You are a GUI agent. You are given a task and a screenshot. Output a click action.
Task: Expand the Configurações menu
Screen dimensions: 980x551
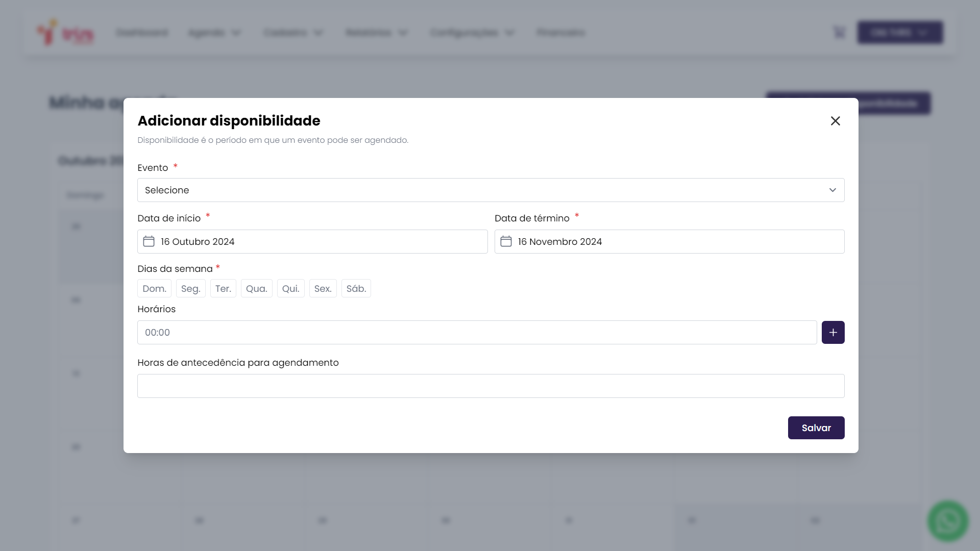pos(472,33)
